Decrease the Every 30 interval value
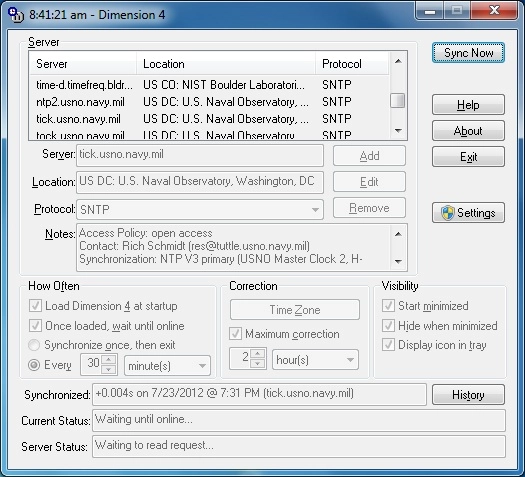525x477 pixels. pos(109,370)
